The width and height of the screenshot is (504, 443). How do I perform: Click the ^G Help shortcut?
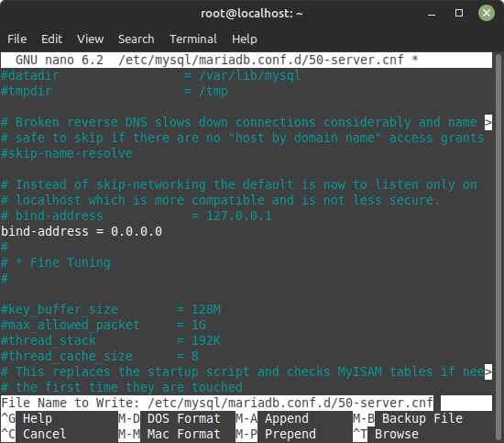click(27, 418)
